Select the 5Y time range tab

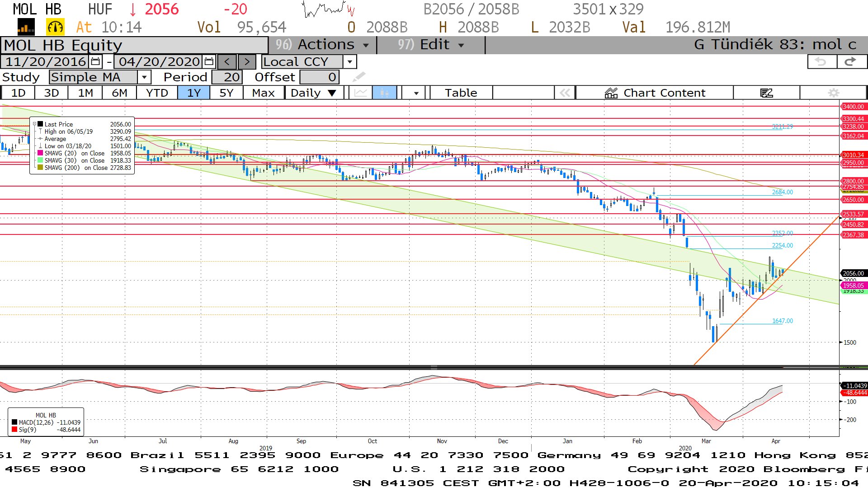coord(226,93)
